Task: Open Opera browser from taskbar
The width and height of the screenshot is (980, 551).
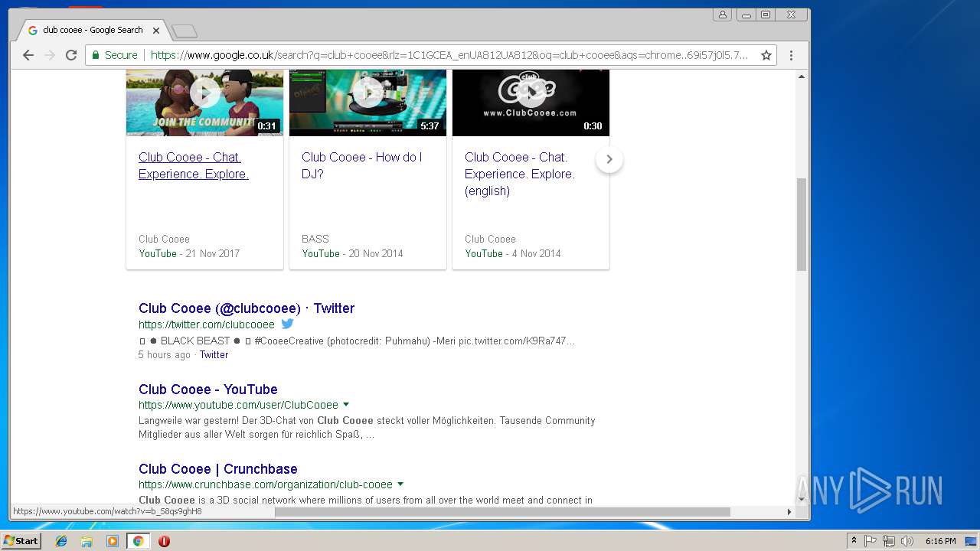Action: pos(164,541)
